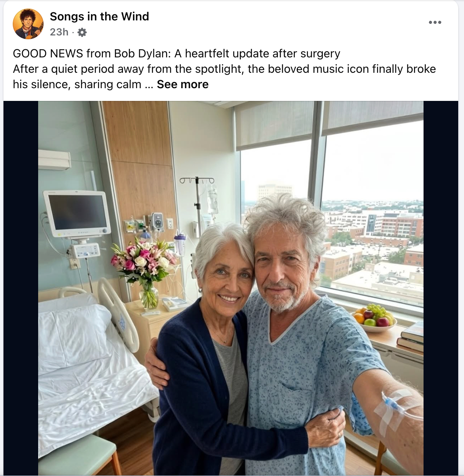
Task: Open the three-dot post options menu
Action: point(435,22)
